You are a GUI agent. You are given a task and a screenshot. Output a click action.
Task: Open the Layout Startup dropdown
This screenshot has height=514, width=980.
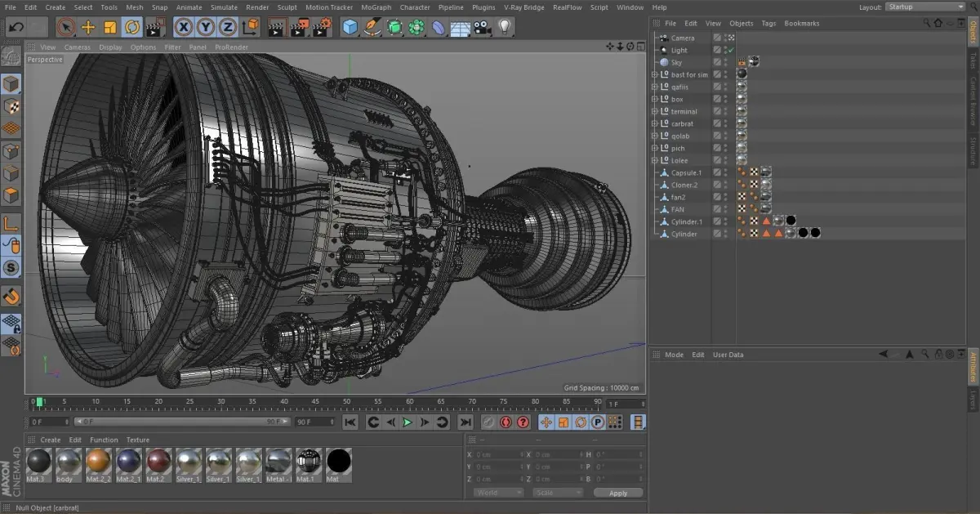point(924,7)
